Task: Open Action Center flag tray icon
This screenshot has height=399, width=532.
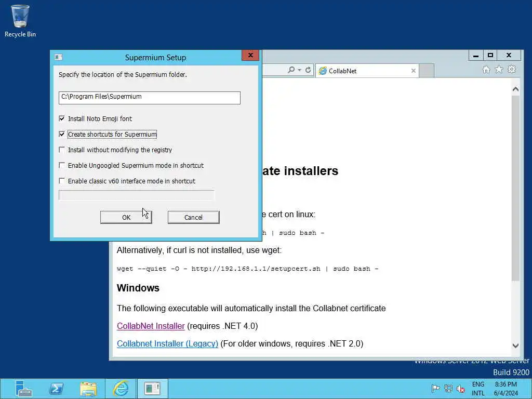Action: click(x=436, y=388)
